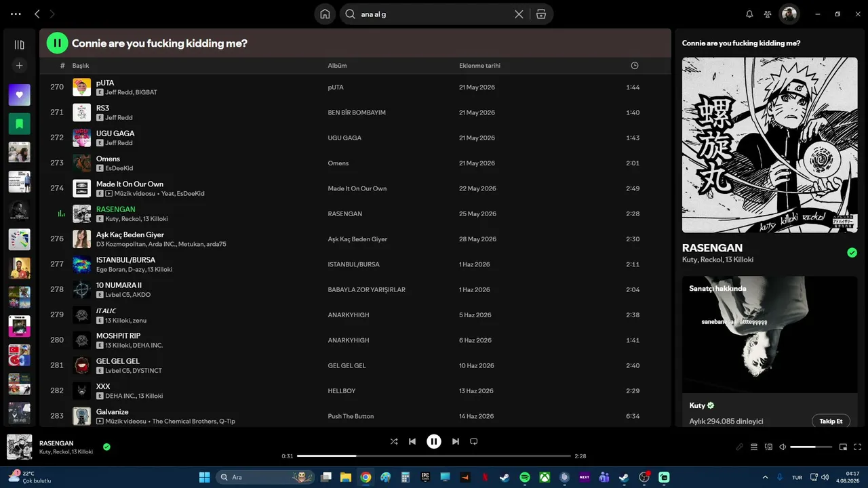Select the Made It On Our Own track
Image resolution: width=868 pixels, height=488 pixels.
[x=355, y=188]
